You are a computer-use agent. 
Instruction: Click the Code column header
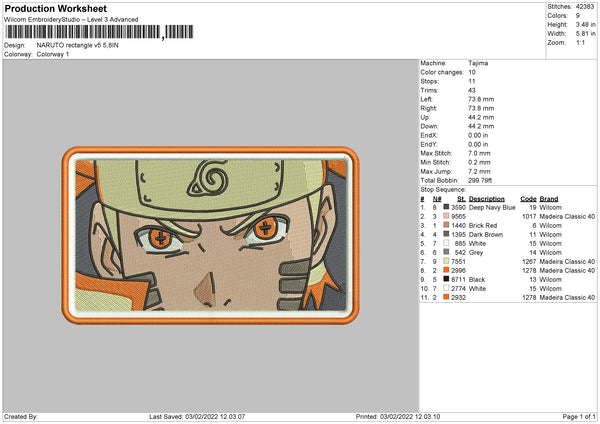click(528, 199)
